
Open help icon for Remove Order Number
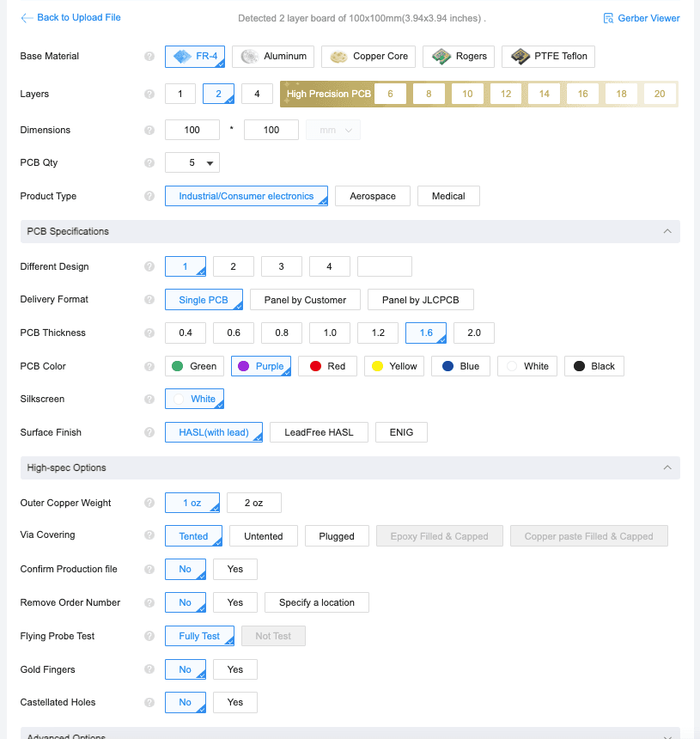(149, 602)
